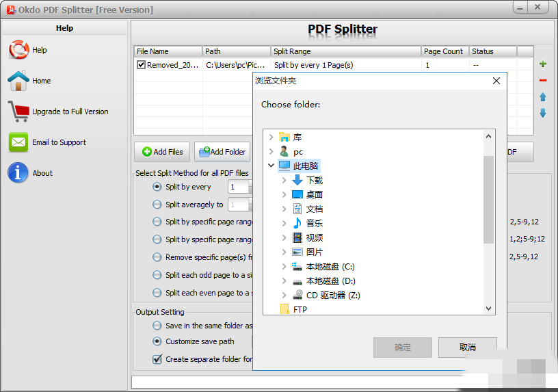This screenshot has width=558, height=392.
Task: Select Split each even page option
Action: [157, 293]
